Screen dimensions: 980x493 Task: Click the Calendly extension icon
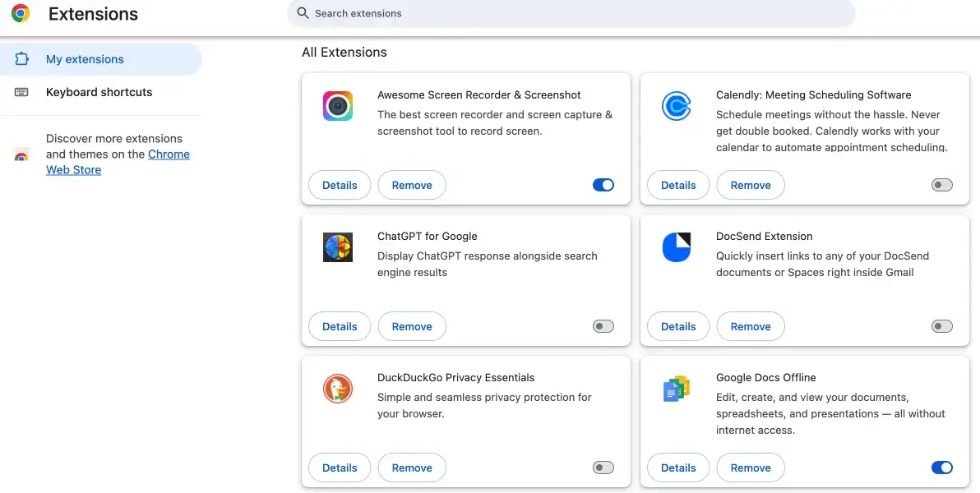[x=677, y=106]
